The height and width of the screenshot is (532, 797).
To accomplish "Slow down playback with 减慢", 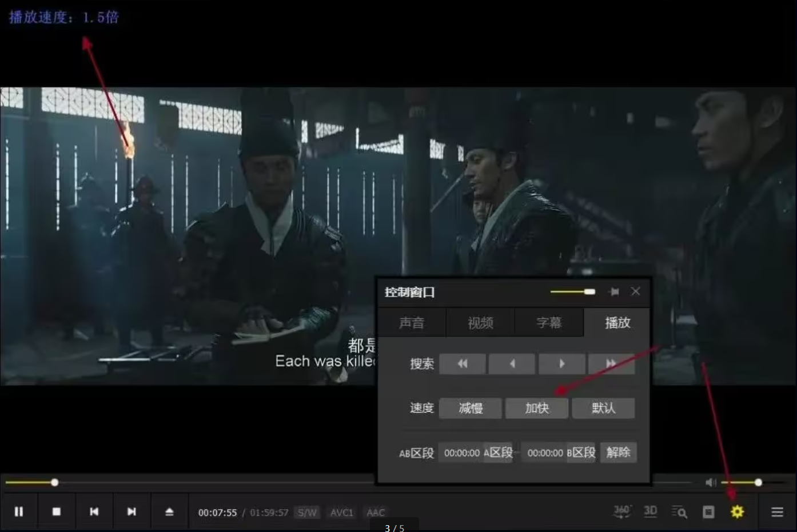I will point(471,408).
